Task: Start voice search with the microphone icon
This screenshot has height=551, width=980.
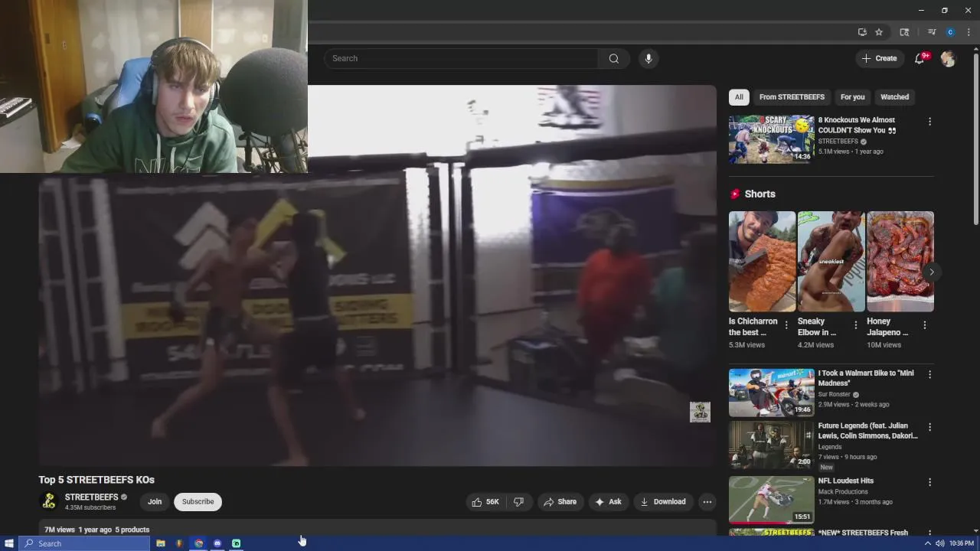Action: tap(648, 58)
